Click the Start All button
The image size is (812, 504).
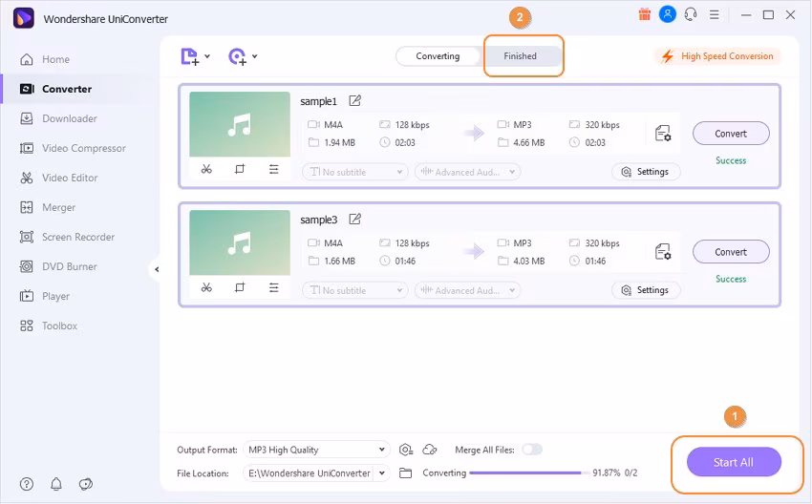tap(734, 462)
